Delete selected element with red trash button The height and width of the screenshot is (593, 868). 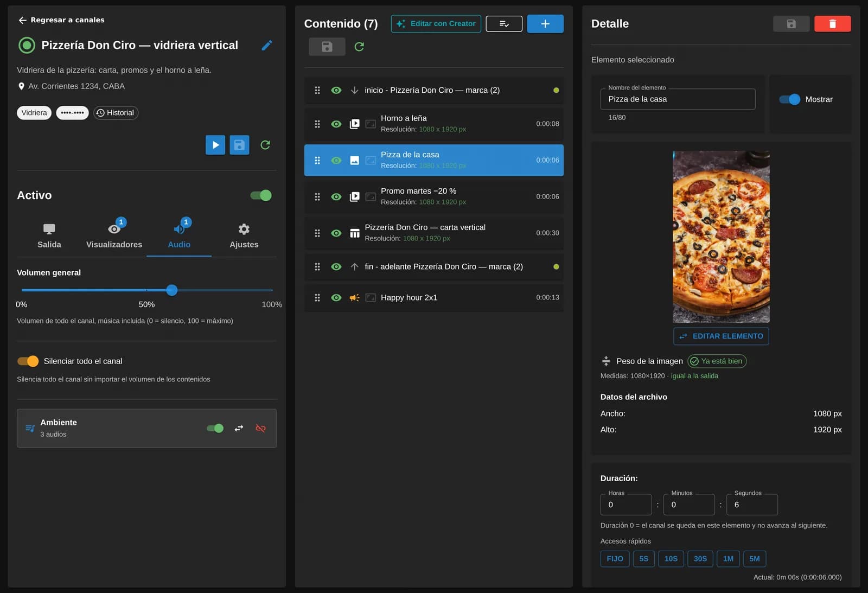[x=832, y=24]
